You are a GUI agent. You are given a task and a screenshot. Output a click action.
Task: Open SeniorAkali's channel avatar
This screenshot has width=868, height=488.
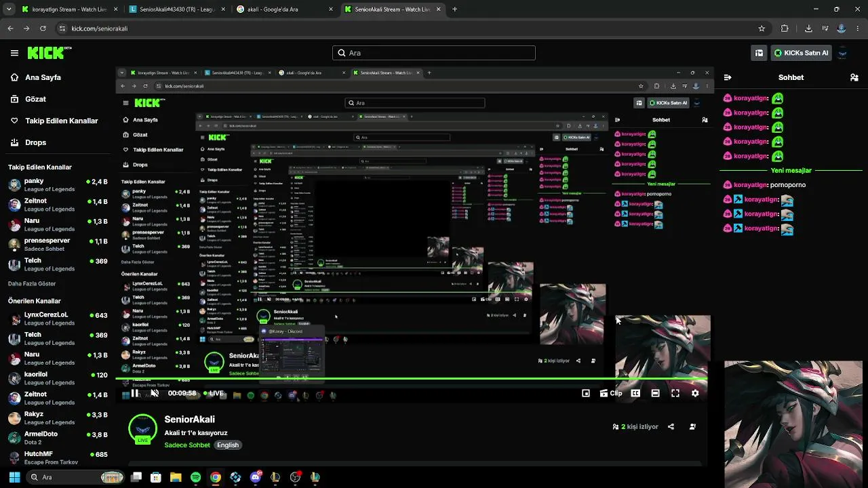[142, 428]
